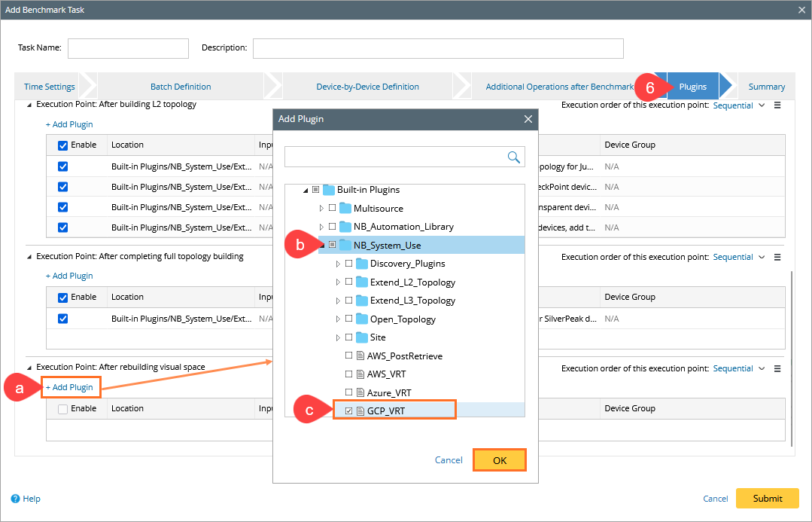Open the Batch Definition tab
This screenshot has width=812, height=522.
pos(181,87)
